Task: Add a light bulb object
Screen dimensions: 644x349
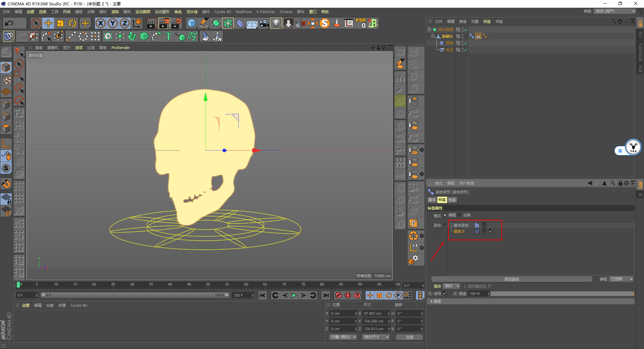Action: pos(276,23)
